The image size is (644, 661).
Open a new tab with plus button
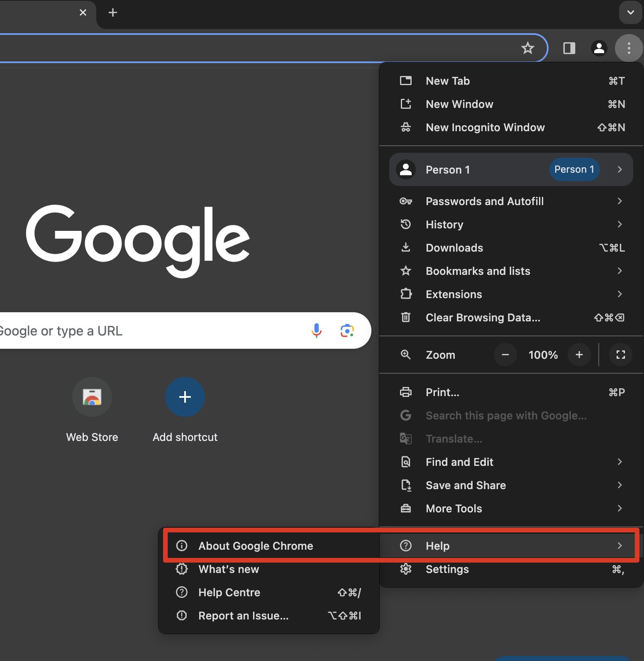tap(112, 12)
